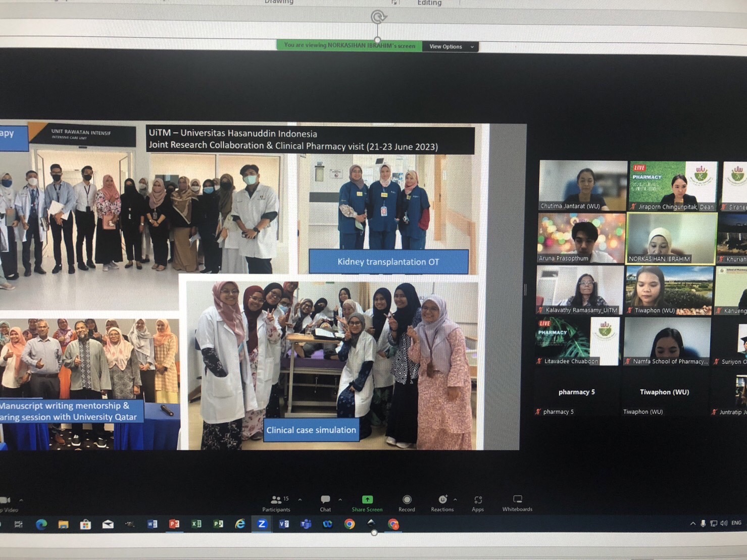Expand the arrow next to Participants
Screen dimensions: 747x560
coord(300,500)
